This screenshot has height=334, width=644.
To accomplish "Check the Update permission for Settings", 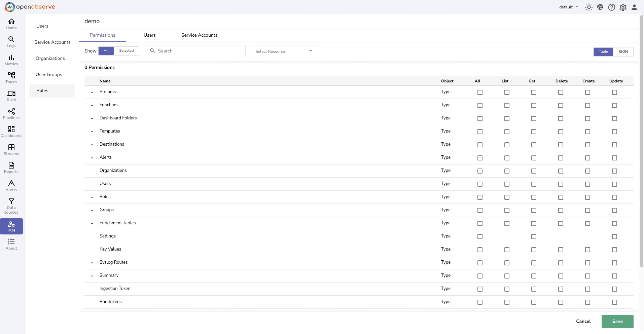I will 615,236.
